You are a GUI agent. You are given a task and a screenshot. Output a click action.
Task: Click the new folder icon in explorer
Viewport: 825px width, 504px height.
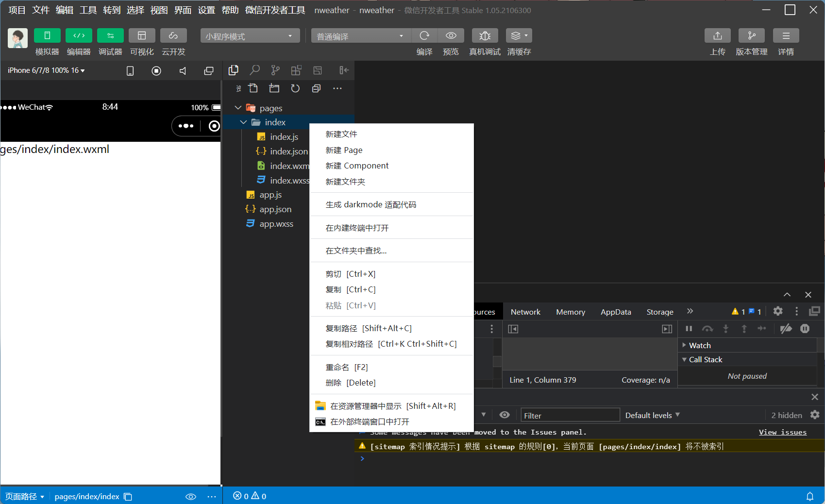[x=274, y=88]
